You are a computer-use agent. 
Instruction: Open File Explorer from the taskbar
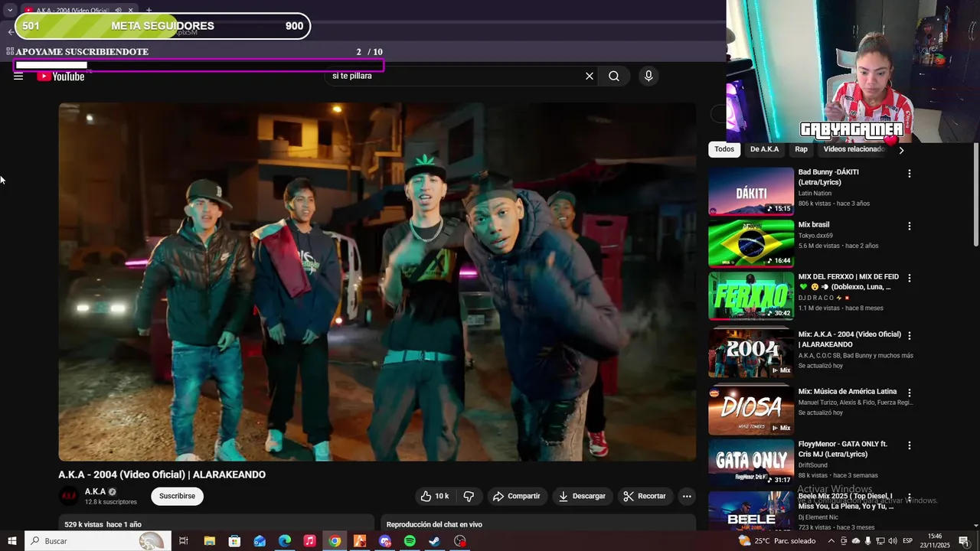point(209,541)
